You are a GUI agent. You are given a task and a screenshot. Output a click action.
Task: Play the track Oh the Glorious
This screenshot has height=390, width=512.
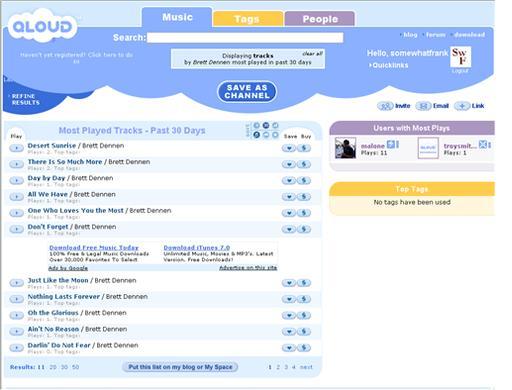pos(16,315)
